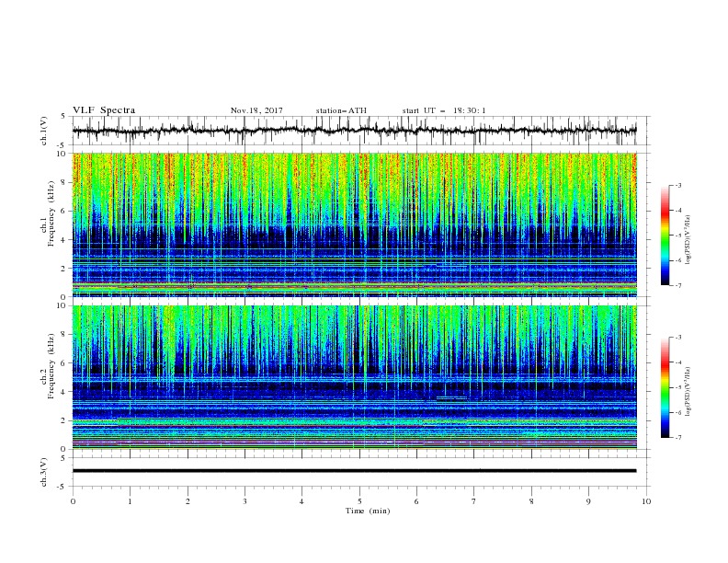Click the ch.1 spectrogram color scale bar
Viewport: 728px width, 563px height.
(665, 236)
